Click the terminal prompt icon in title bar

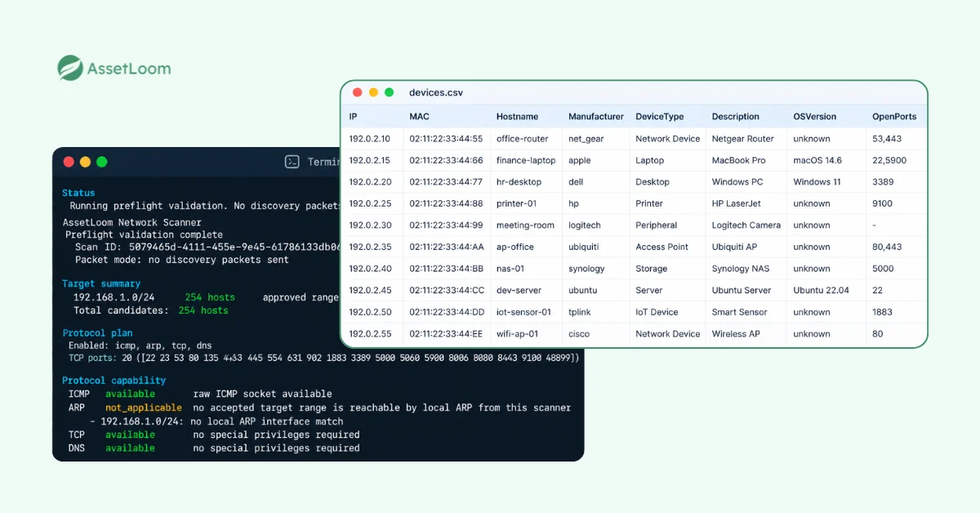coord(292,162)
